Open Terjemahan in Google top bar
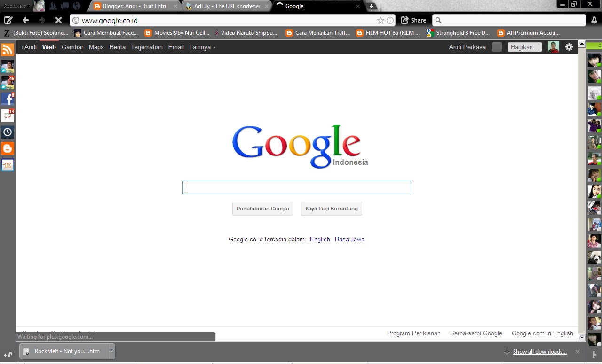The image size is (602, 364). pos(147,47)
